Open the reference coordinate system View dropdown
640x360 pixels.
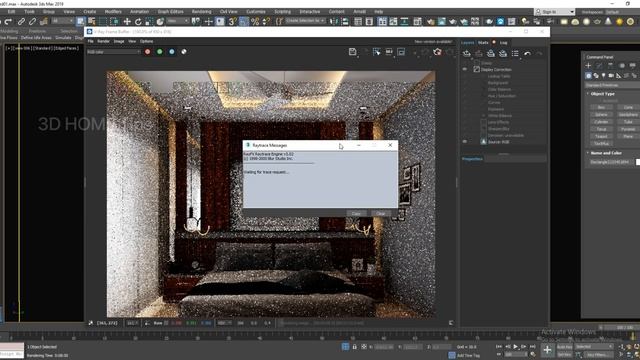[x=177, y=21]
